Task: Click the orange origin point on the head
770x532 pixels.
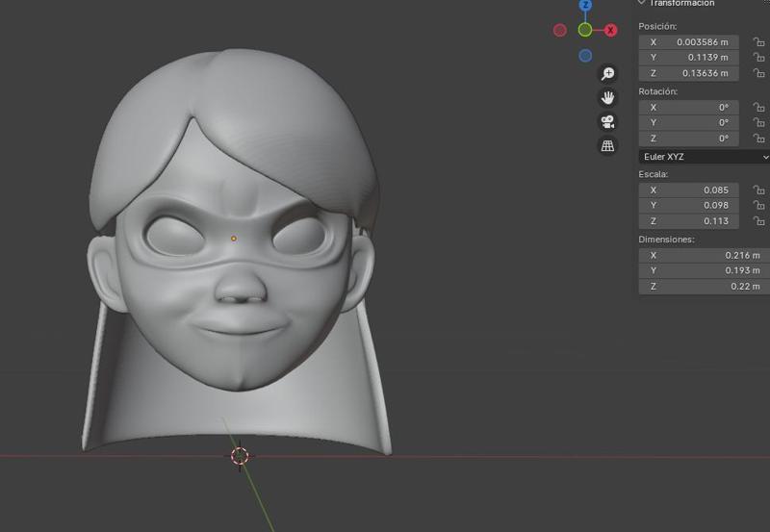Action: (x=234, y=238)
